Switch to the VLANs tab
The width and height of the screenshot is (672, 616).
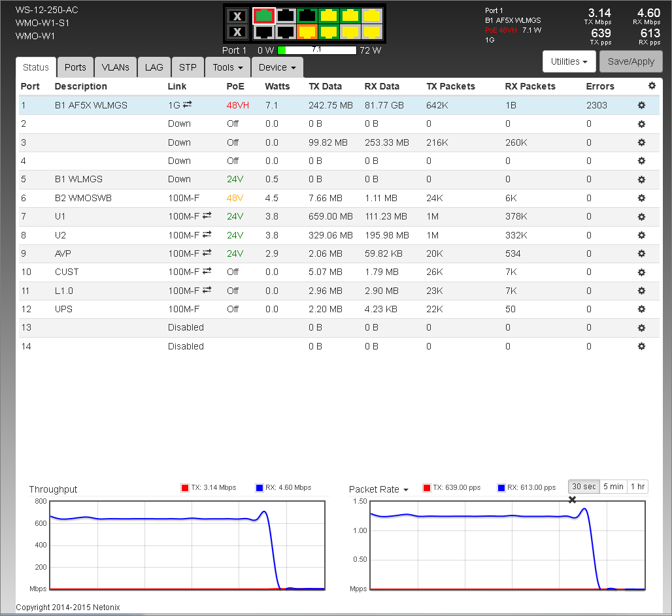(115, 67)
